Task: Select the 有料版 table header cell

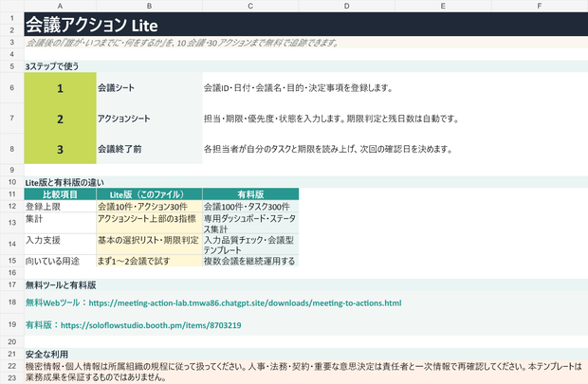Action: (250, 194)
